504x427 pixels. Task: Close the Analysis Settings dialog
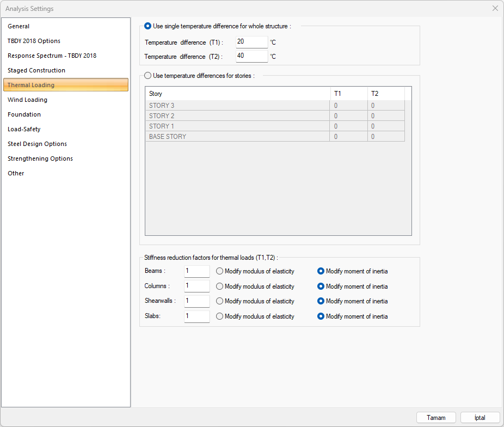pyautogui.click(x=495, y=8)
